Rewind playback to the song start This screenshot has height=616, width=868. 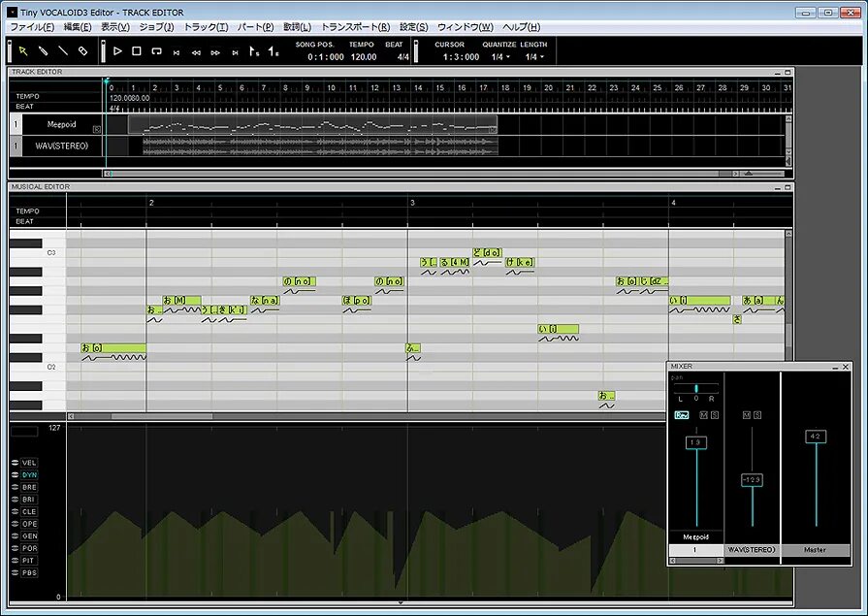pyautogui.click(x=176, y=50)
